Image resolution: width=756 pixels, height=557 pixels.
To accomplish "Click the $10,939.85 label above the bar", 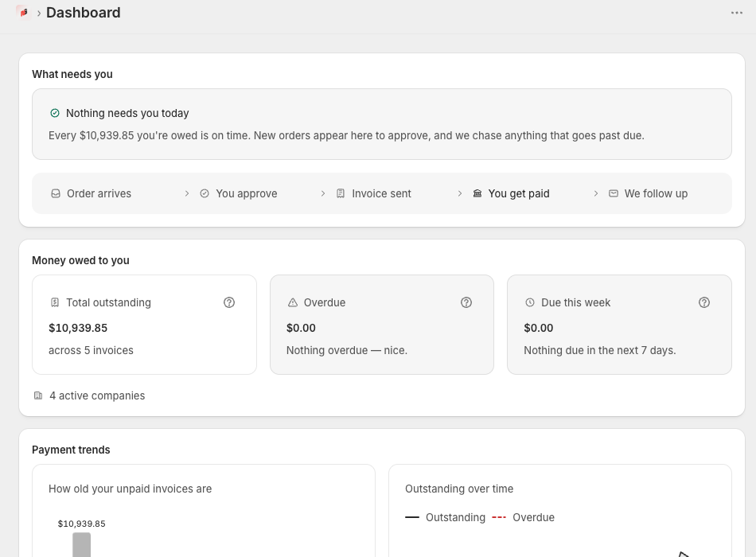I will tap(81, 524).
